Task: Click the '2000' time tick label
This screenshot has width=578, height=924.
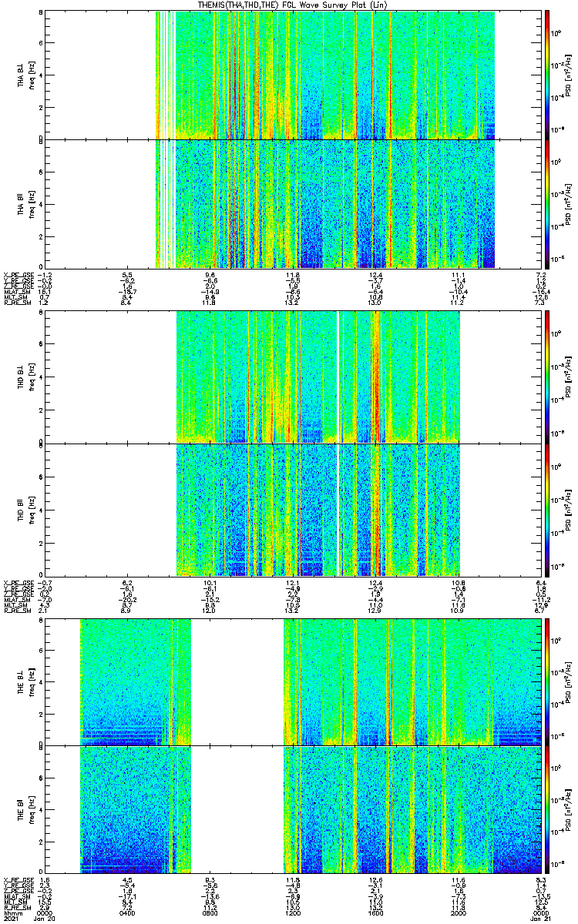Action: pyautogui.click(x=459, y=914)
